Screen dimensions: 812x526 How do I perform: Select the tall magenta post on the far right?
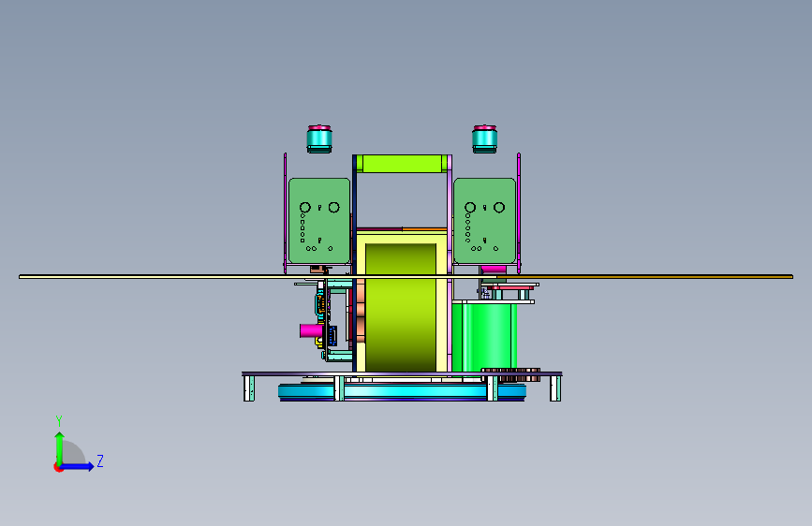point(519,212)
